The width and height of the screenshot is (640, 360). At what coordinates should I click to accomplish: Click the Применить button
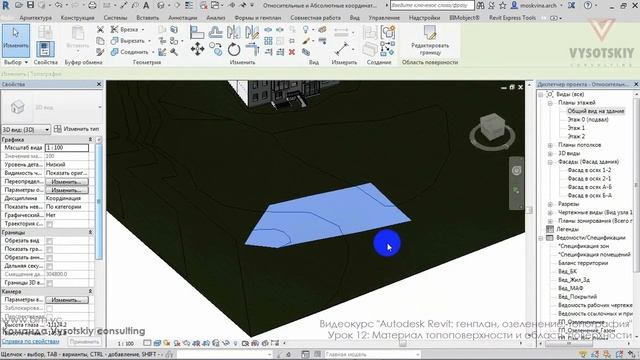[x=84, y=341]
